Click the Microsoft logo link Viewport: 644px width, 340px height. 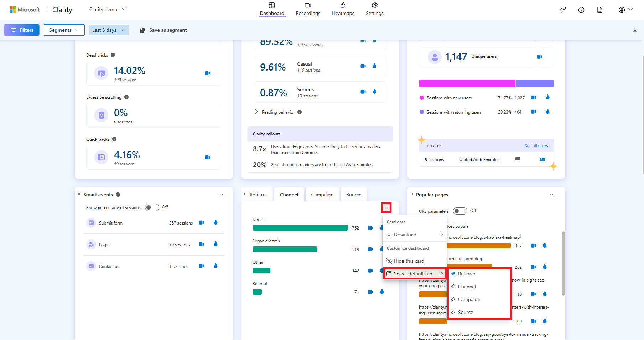[25, 10]
